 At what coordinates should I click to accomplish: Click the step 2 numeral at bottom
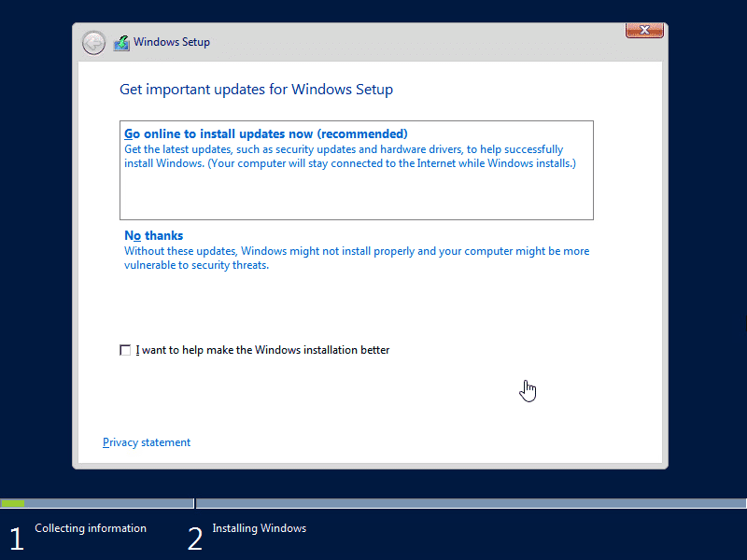pyautogui.click(x=195, y=539)
